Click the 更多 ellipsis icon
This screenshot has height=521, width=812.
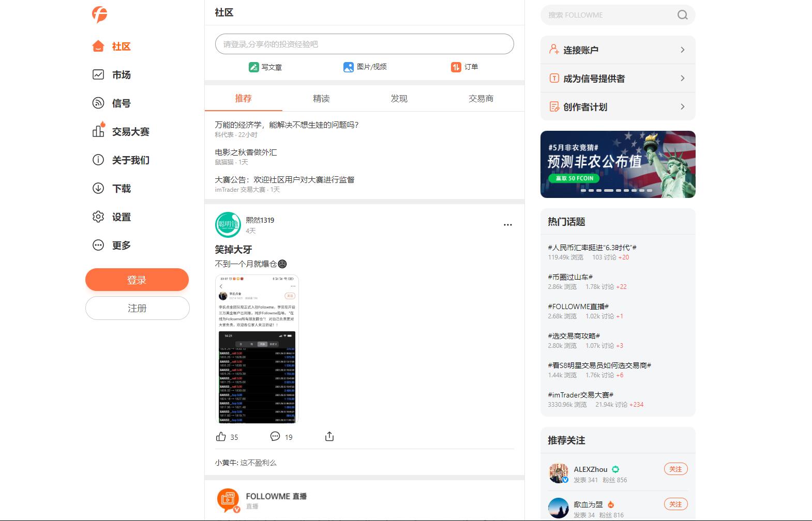[x=98, y=245]
